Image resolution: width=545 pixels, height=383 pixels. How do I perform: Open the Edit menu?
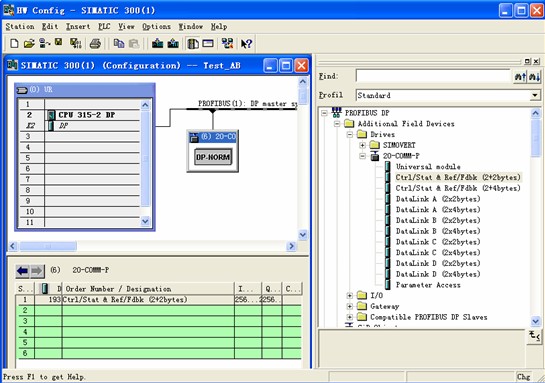(x=50, y=27)
